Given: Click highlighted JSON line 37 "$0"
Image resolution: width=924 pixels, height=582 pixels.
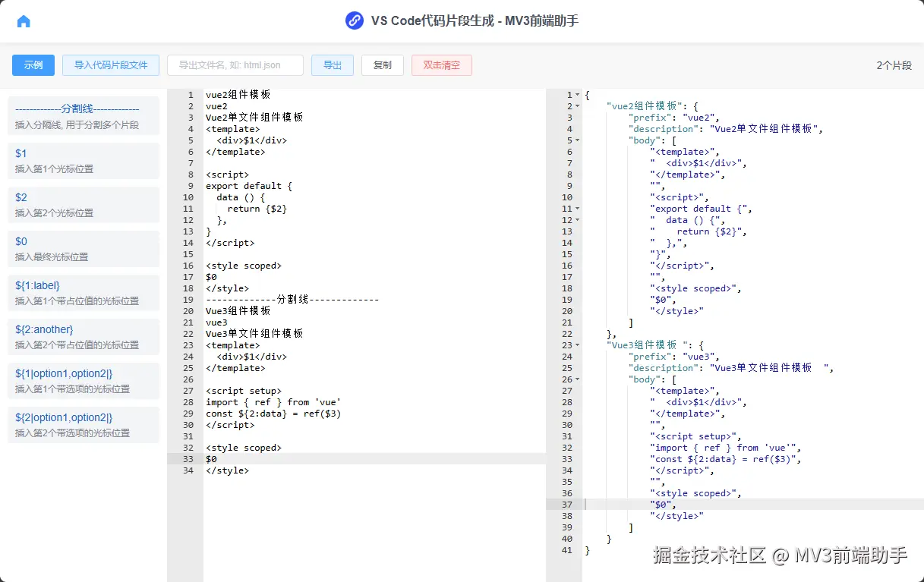Looking at the screenshot, I should [663, 505].
